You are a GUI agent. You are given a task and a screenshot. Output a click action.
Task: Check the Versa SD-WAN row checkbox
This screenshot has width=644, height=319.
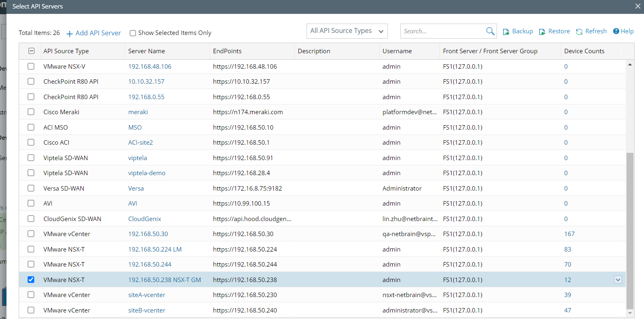(31, 188)
